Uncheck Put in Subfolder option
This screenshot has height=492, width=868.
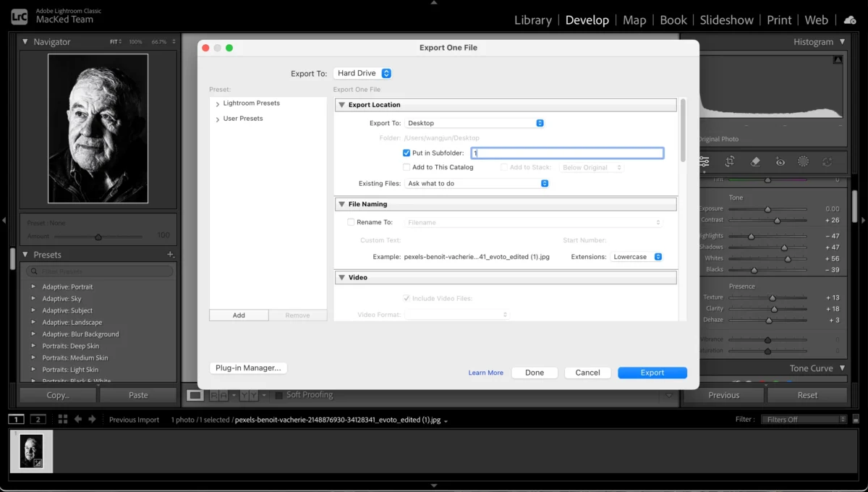(x=407, y=153)
